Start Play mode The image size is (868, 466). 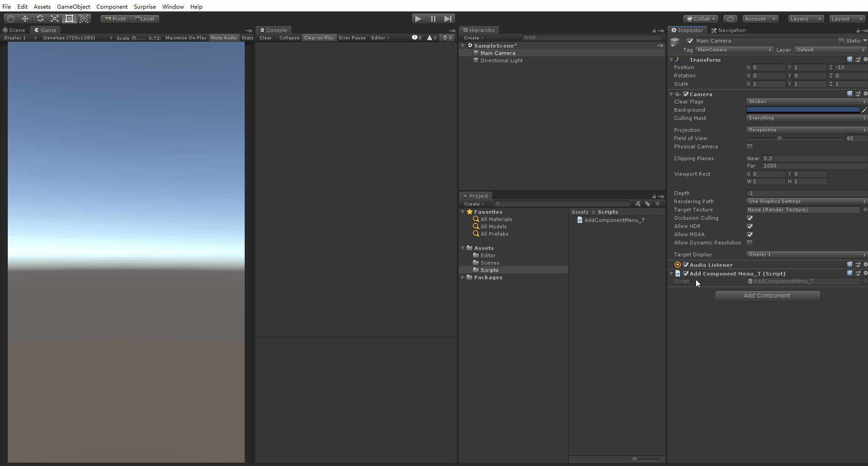(x=418, y=19)
